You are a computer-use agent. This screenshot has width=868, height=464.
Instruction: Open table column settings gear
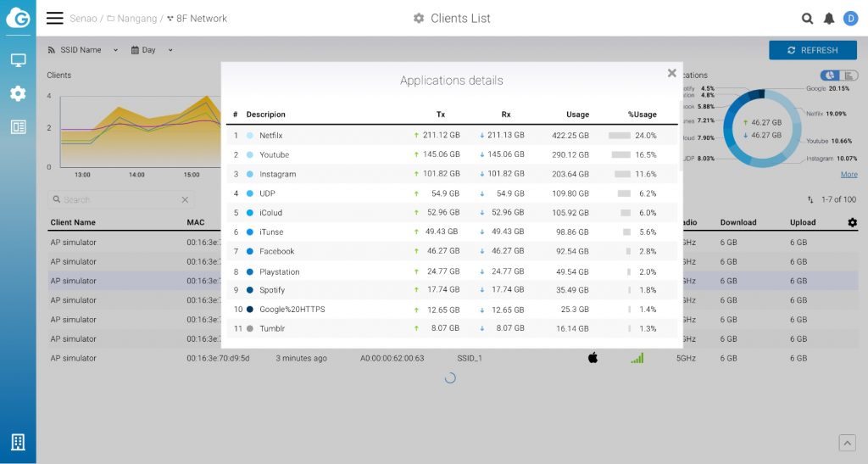tap(852, 222)
